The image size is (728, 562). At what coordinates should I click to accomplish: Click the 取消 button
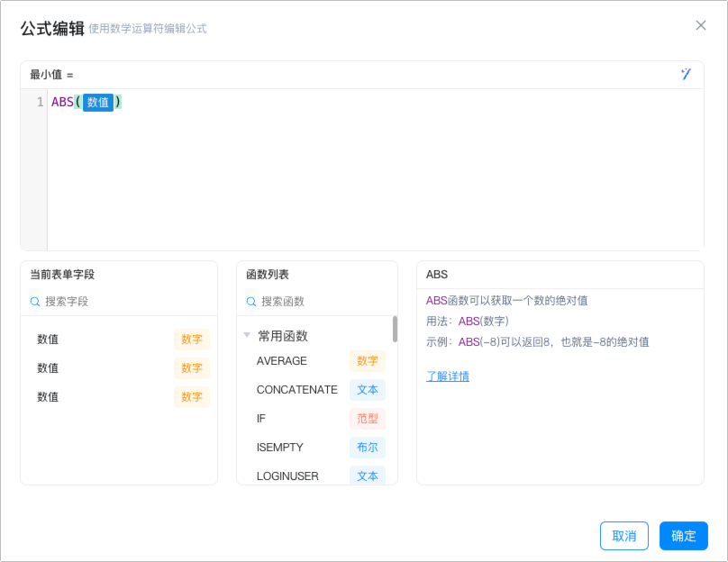(624, 536)
